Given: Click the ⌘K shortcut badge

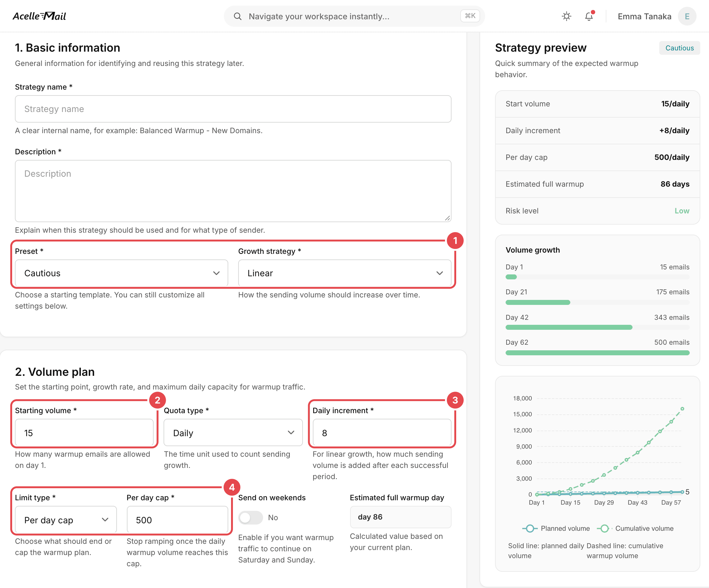Looking at the screenshot, I should tap(470, 16).
